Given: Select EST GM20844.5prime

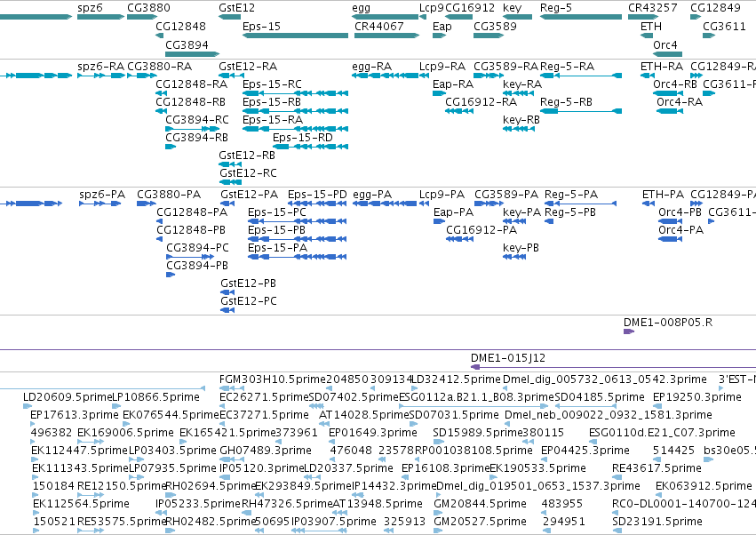Looking at the screenshot, I should 438,513.
